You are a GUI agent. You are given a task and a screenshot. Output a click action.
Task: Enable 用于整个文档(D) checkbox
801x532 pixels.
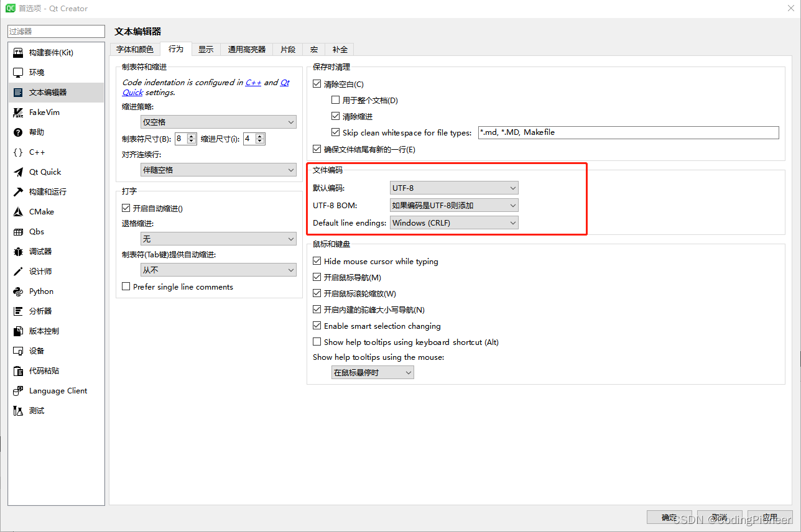(x=336, y=100)
